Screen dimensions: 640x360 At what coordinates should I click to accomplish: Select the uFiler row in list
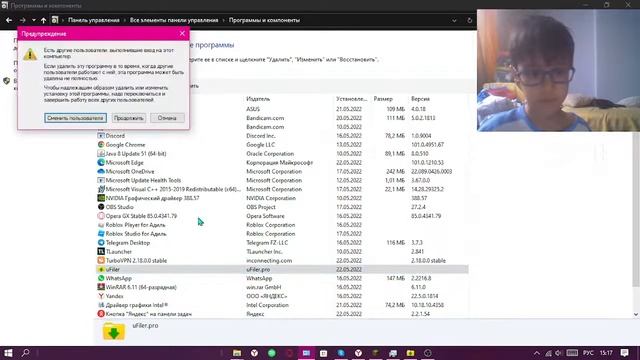tap(282, 269)
